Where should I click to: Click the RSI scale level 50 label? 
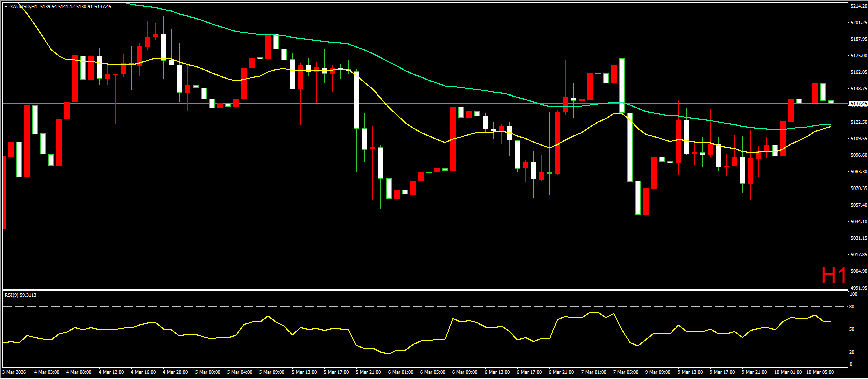coord(852,329)
